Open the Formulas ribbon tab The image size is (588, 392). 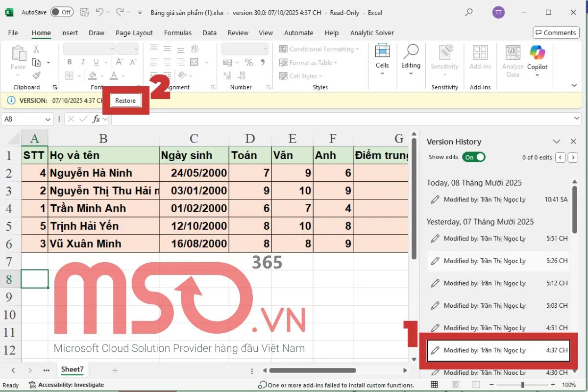point(178,33)
